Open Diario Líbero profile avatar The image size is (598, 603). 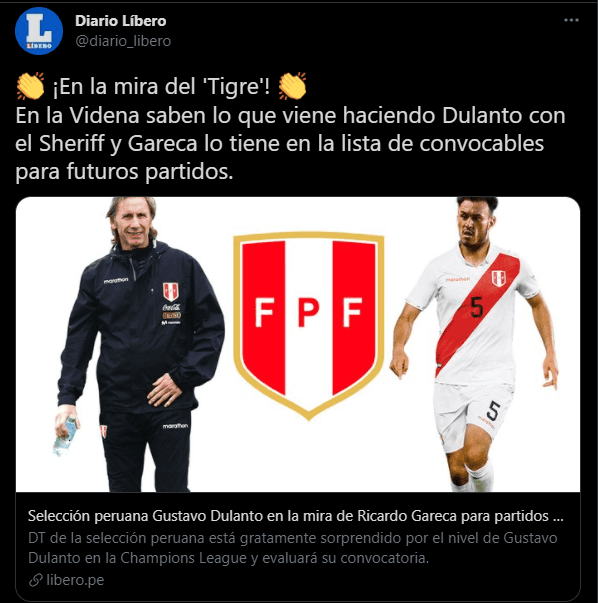coord(39,31)
